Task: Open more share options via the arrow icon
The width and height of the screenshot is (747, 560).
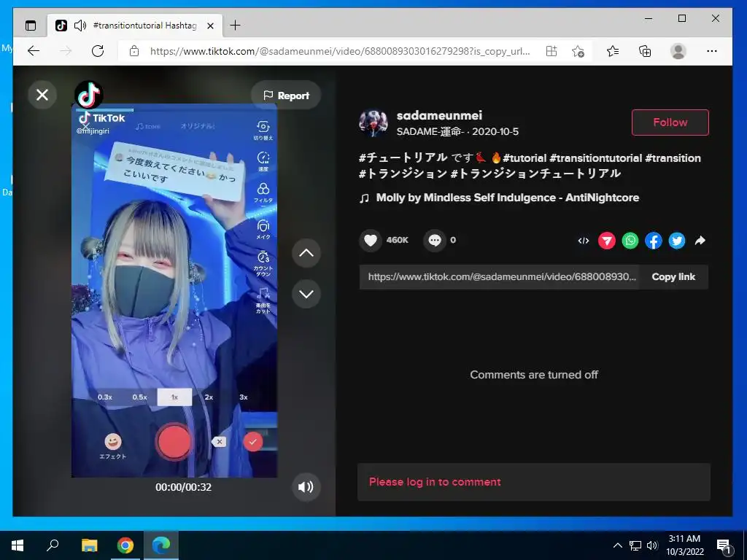Action: (700, 241)
